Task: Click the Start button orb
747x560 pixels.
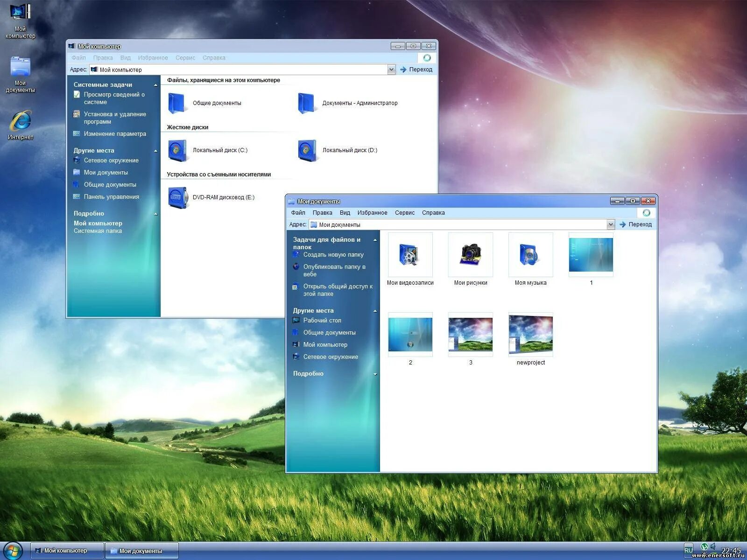Action: coord(13,551)
